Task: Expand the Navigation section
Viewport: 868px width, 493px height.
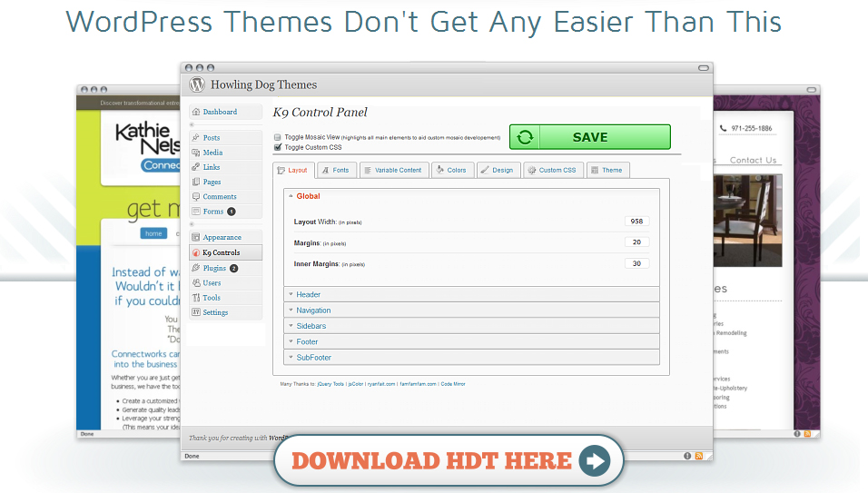Action: 471,311
